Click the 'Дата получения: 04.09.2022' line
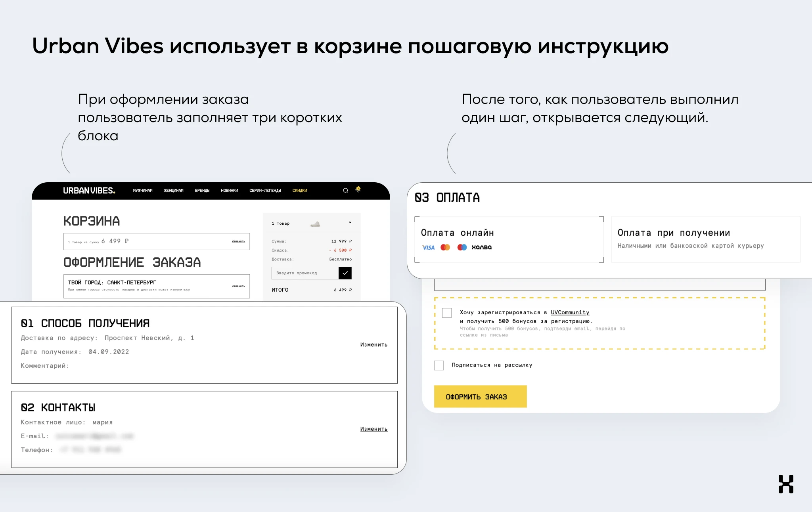Image resolution: width=812 pixels, height=512 pixels. [x=75, y=352]
